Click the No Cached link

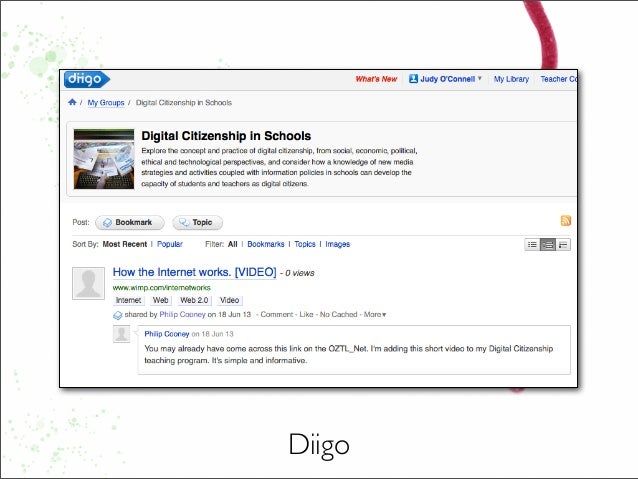[x=339, y=315]
